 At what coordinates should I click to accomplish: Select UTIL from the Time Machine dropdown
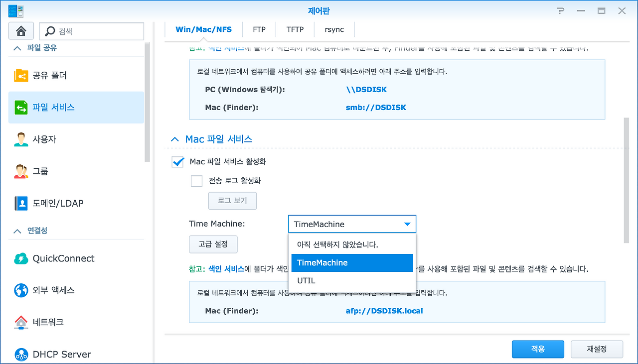306,280
